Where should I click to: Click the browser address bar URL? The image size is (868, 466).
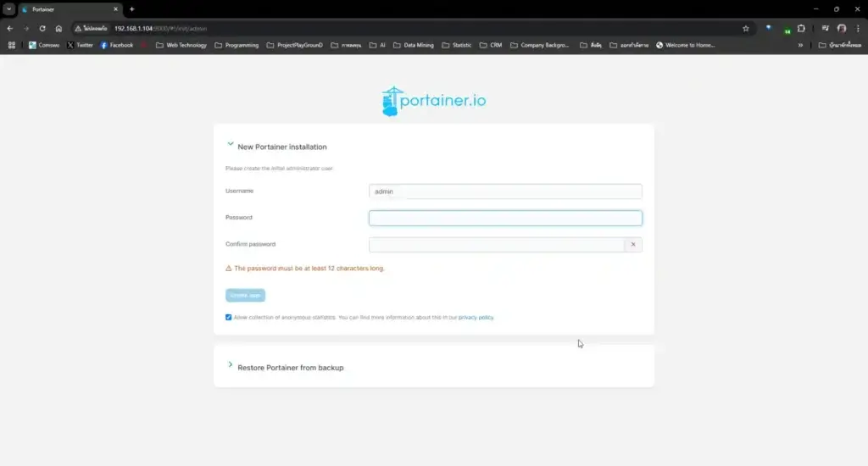(x=160, y=28)
